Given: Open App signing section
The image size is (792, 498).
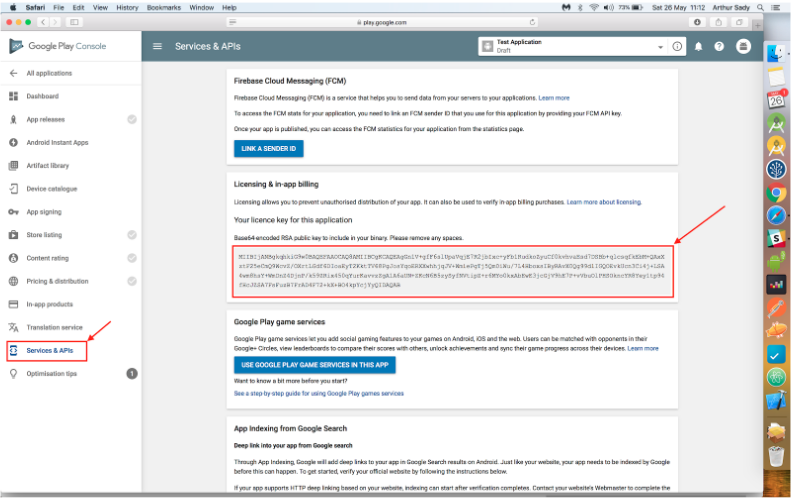Looking at the screenshot, I should [x=44, y=212].
